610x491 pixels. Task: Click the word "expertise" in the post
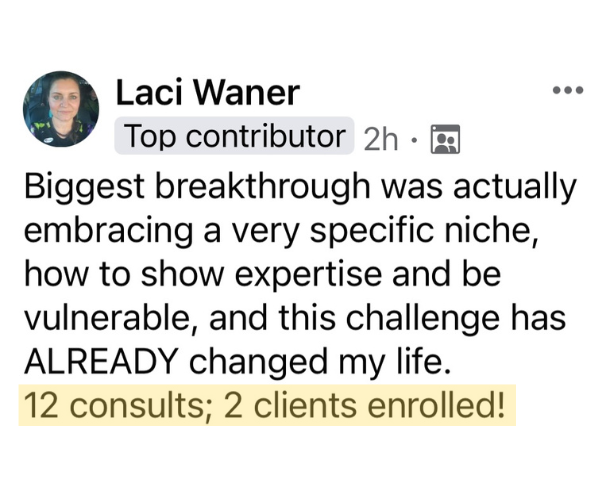[x=309, y=275]
